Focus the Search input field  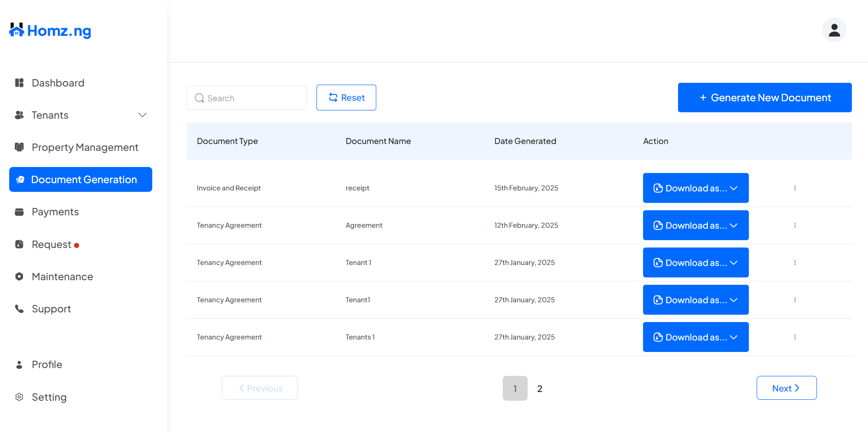tap(247, 98)
